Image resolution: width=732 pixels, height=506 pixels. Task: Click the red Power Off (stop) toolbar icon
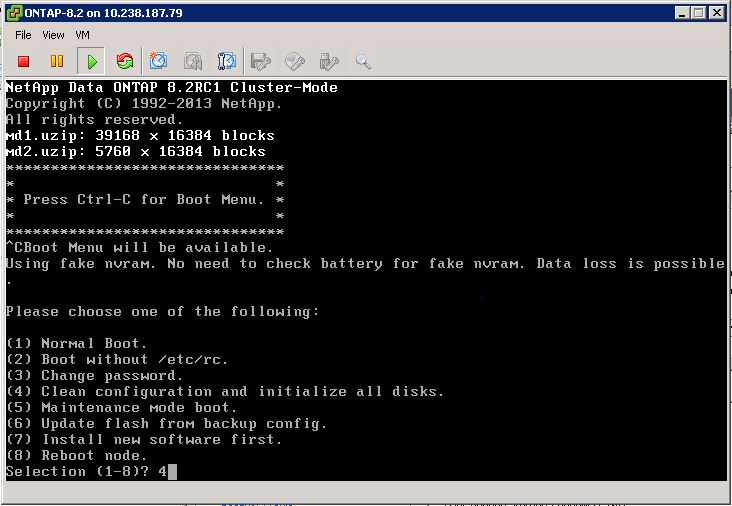click(x=23, y=61)
